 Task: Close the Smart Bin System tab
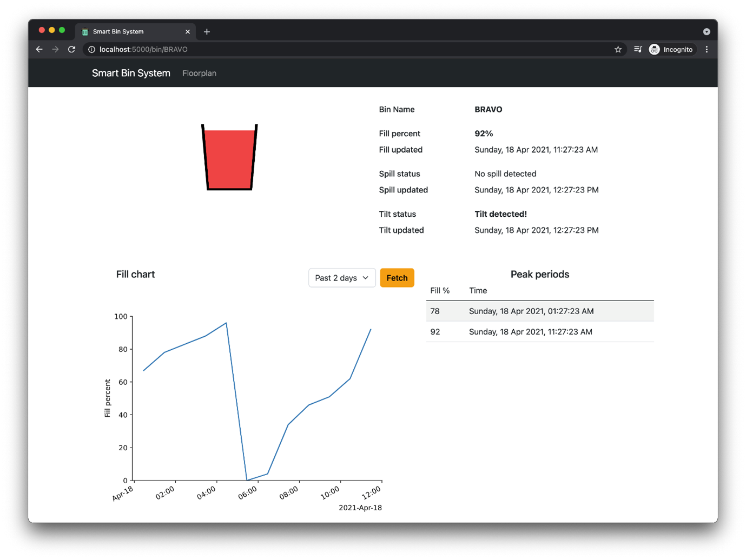[188, 31]
